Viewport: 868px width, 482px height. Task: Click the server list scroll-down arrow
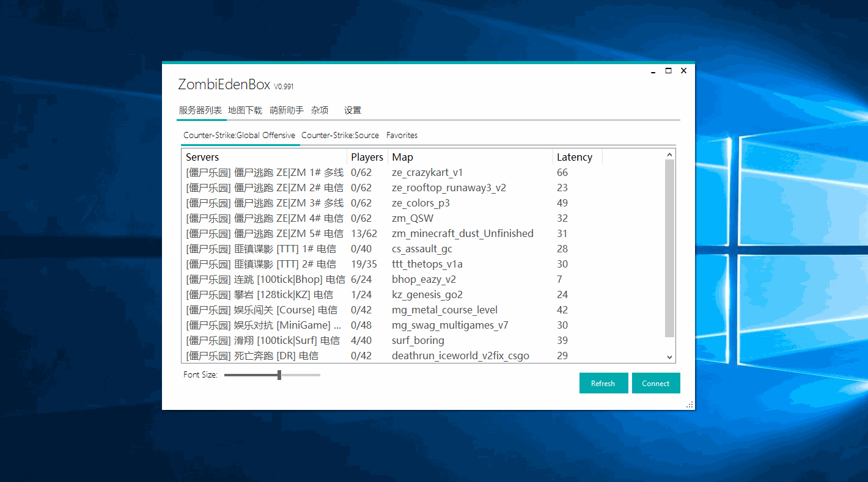[669, 357]
